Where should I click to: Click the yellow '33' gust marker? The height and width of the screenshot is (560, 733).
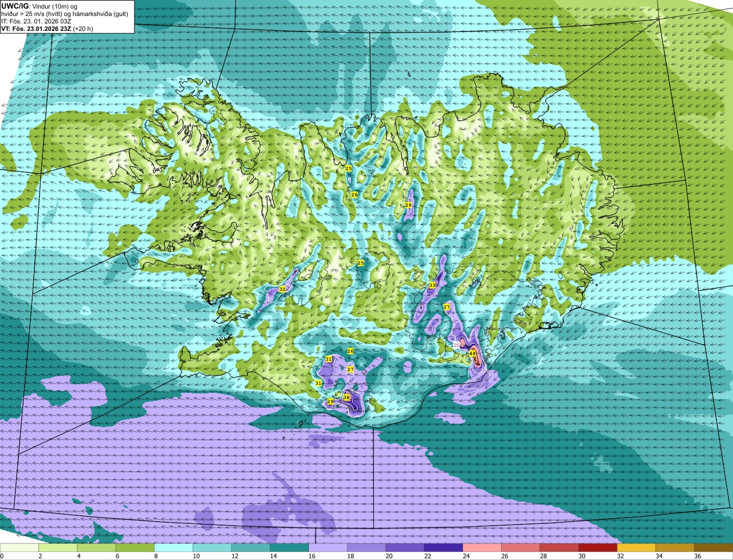tap(432, 285)
